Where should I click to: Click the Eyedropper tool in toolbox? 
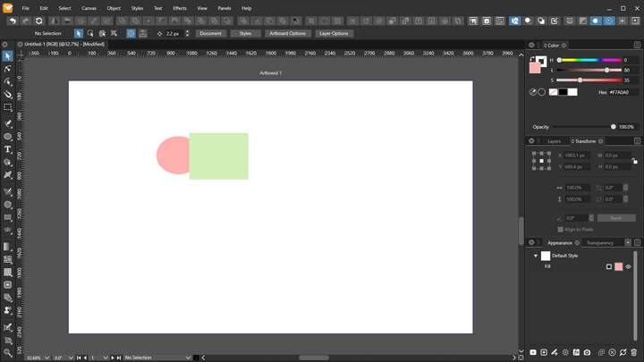click(8, 327)
